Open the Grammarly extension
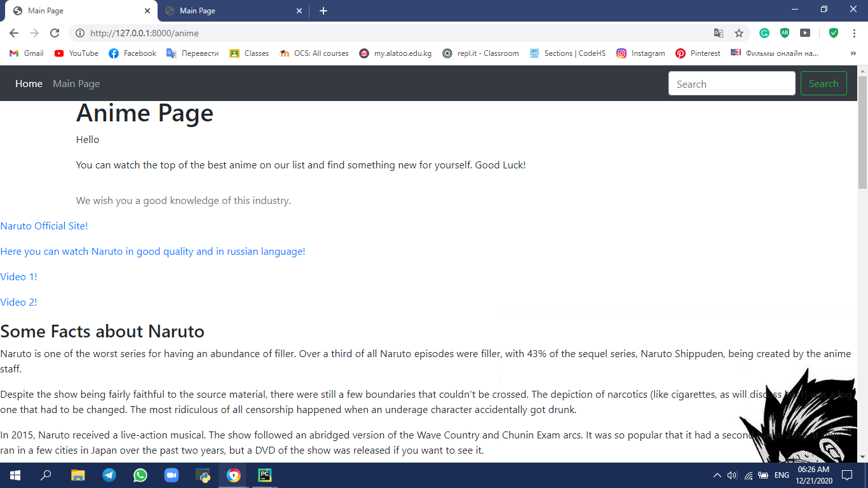868x488 pixels. 764,33
